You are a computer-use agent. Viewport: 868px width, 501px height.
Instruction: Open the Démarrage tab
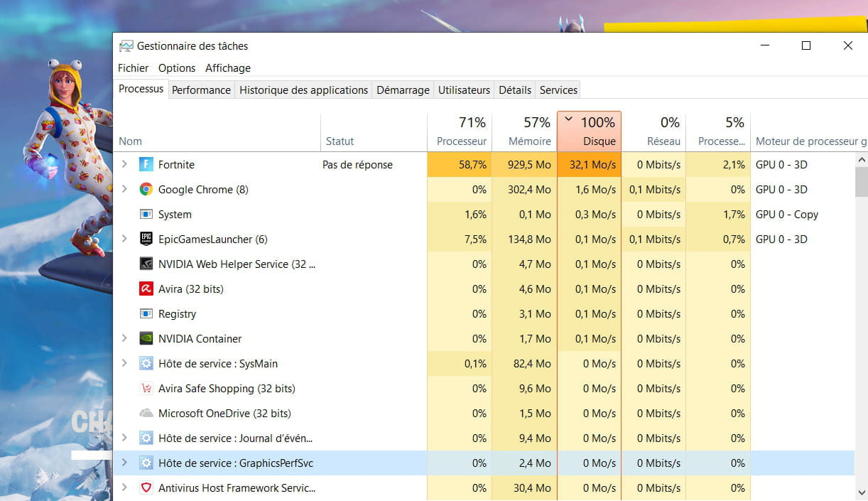click(x=403, y=90)
